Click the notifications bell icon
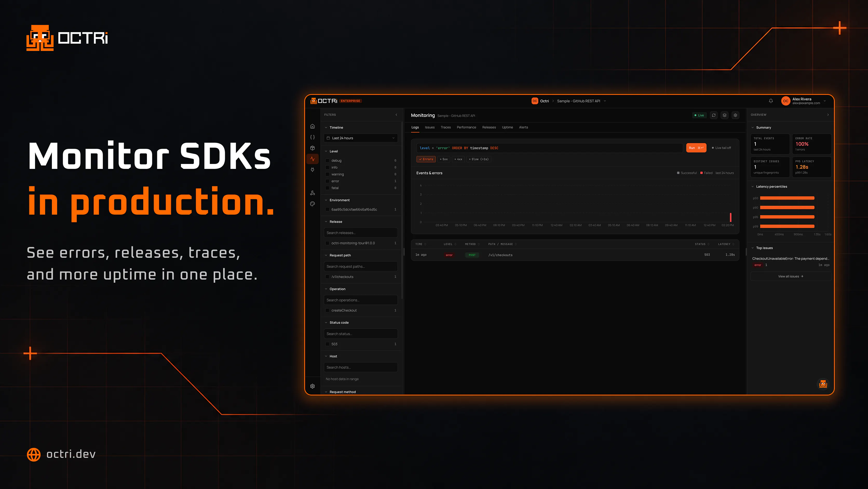The image size is (868, 489). tap(771, 101)
